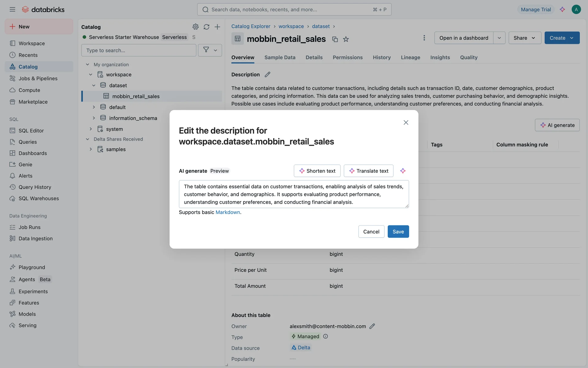Image resolution: width=588 pixels, height=368 pixels.
Task: Click the catalog settings gear icon
Action: point(195,27)
